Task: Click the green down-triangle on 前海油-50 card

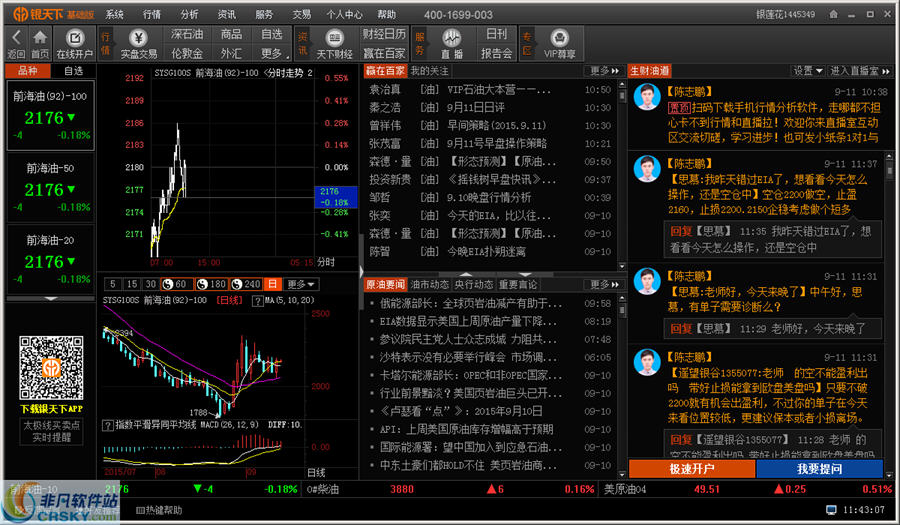Action: tap(71, 189)
